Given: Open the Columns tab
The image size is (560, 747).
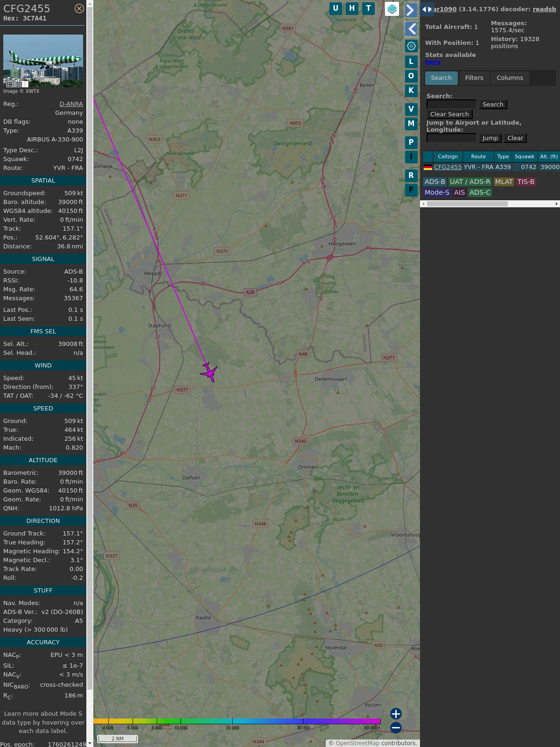Looking at the screenshot, I should point(510,78).
